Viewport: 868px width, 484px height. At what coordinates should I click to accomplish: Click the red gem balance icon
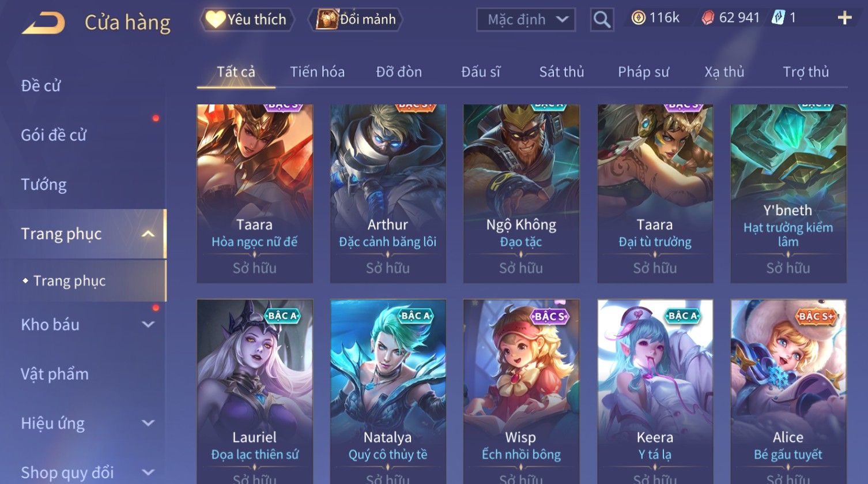point(707,18)
